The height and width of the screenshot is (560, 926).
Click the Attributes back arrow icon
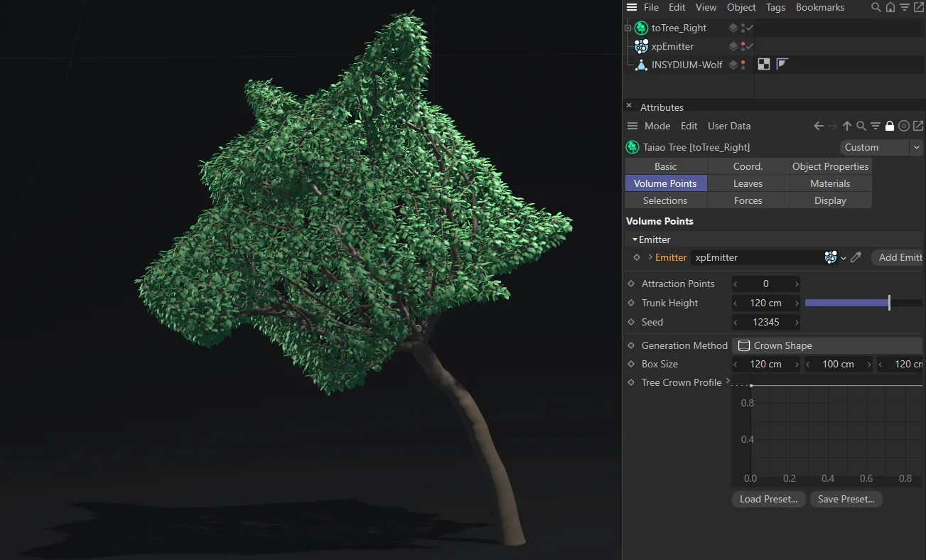(819, 126)
